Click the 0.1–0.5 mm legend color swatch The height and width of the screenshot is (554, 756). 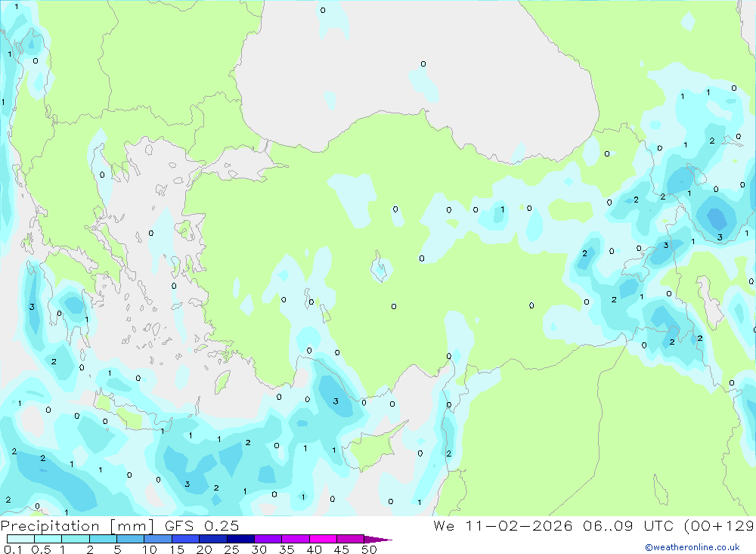click(x=20, y=539)
